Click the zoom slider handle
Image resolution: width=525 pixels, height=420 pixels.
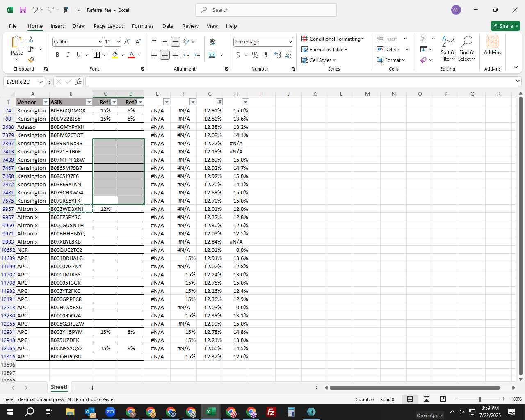click(x=479, y=399)
